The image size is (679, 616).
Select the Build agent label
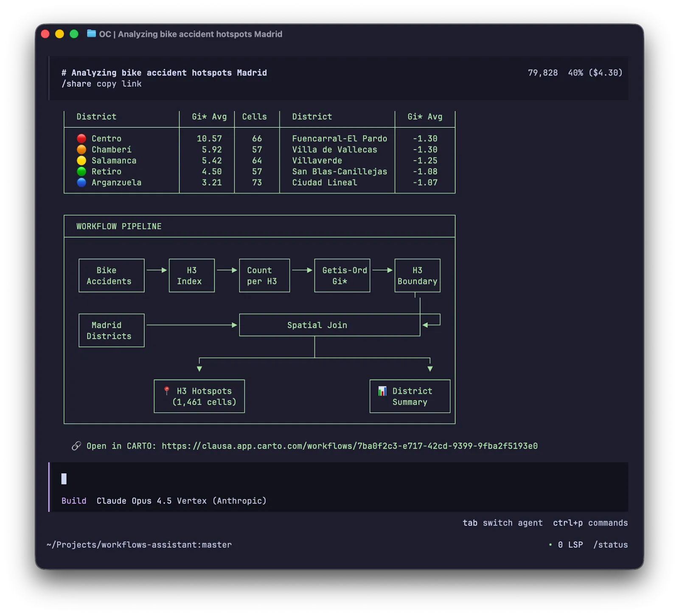[x=74, y=501]
